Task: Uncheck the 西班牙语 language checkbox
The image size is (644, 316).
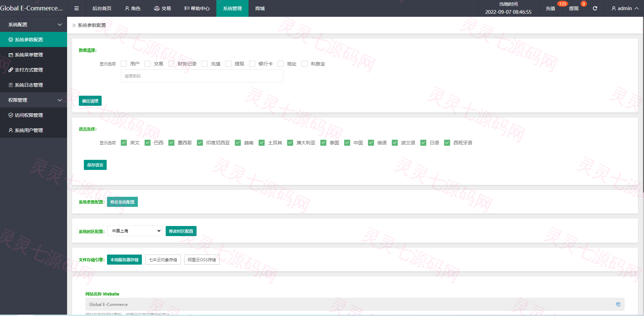Action: [447, 143]
